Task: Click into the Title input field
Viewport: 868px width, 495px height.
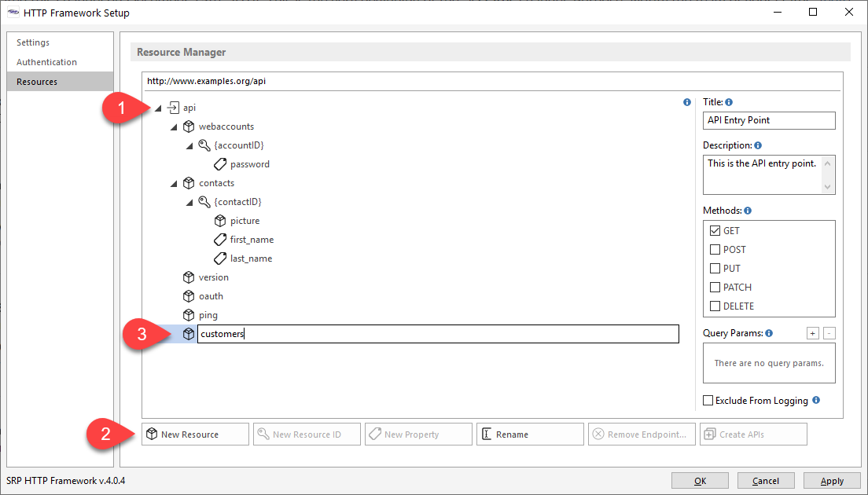Action: [768, 120]
